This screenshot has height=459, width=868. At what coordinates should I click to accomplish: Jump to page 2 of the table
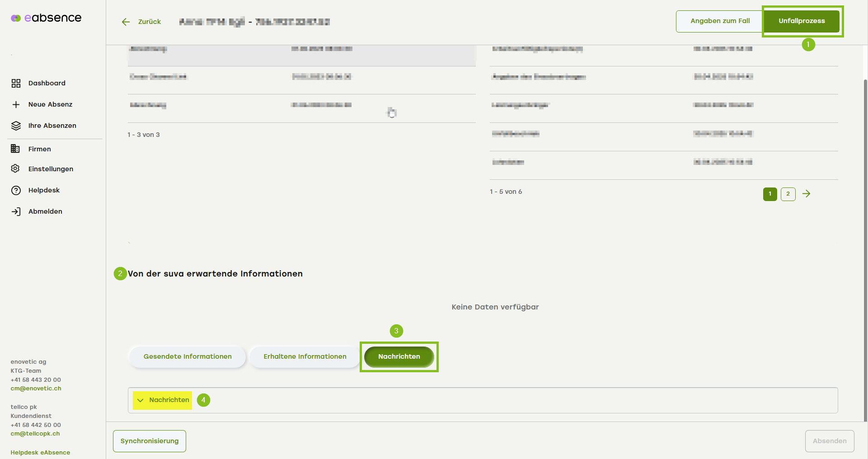(788, 194)
